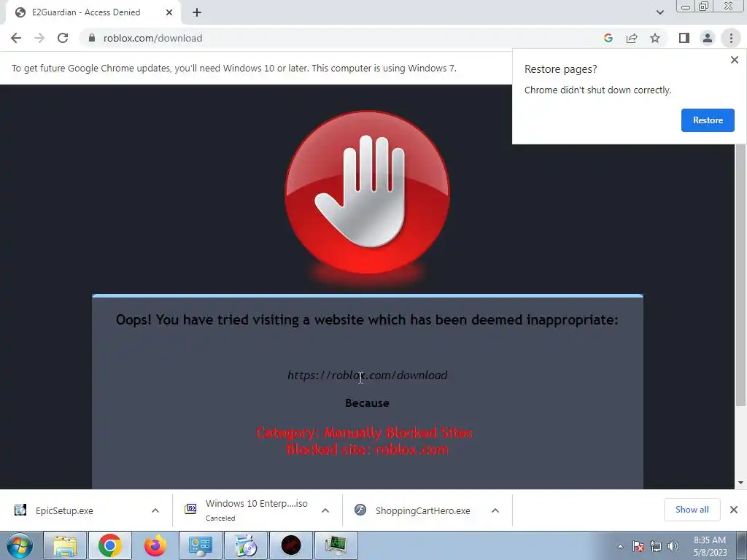Image resolution: width=747 pixels, height=560 pixels.
Task: Click Restore to reopen pages
Action: [708, 120]
